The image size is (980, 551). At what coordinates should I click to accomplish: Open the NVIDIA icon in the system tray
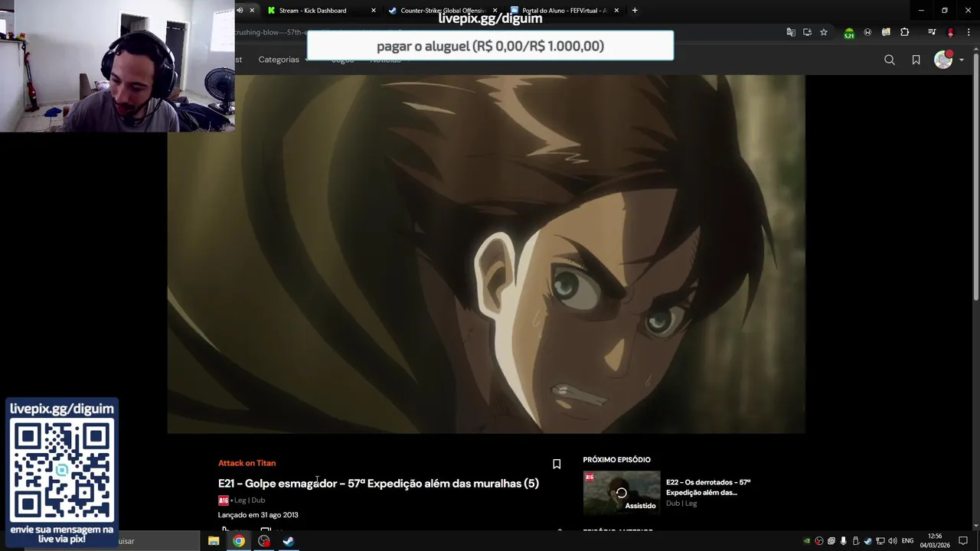tap(806, 541)
